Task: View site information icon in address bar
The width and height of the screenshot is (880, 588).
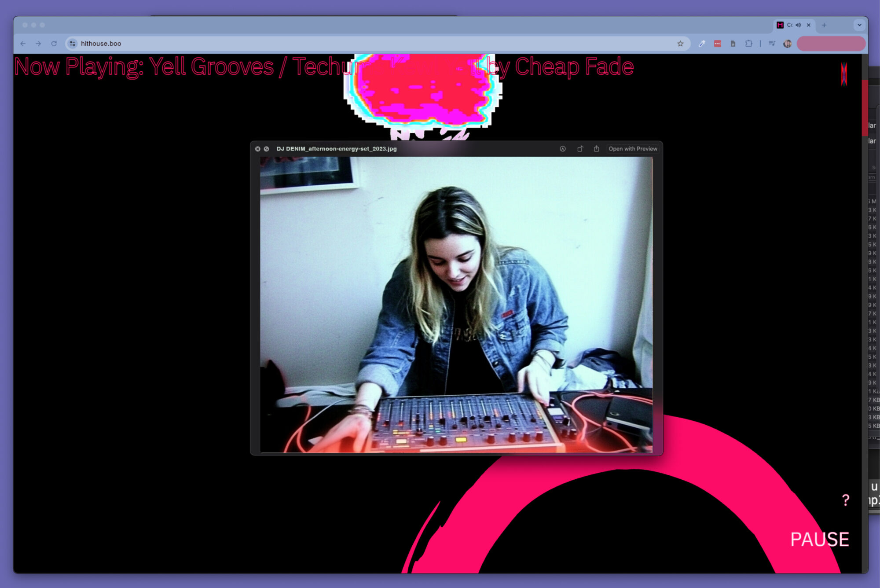Action: 73,44
